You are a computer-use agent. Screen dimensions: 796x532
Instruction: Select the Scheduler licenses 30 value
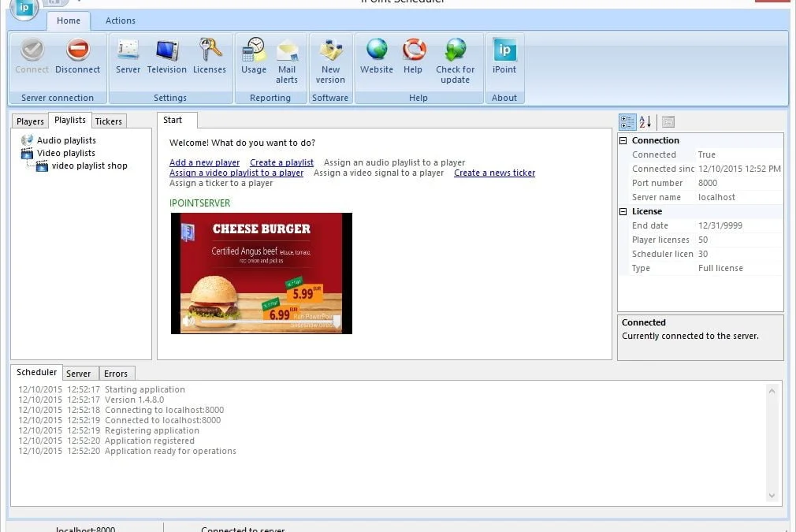pos(703,255)
